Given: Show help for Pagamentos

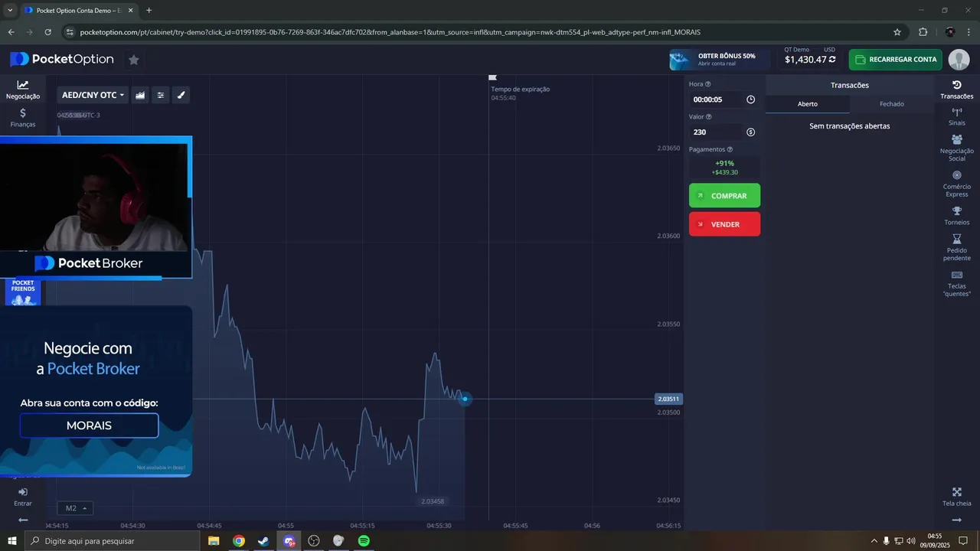Looking at the screenshot, I should pos(730,150).
